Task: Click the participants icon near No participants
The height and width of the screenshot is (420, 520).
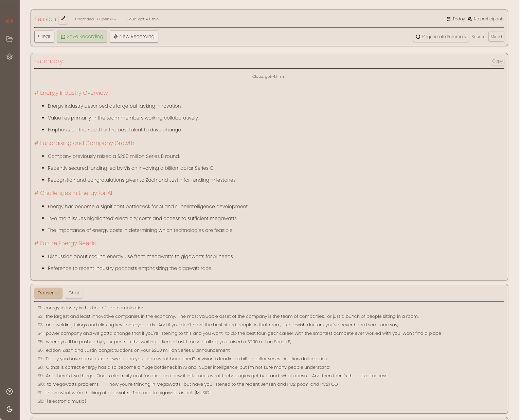Action: (x=470, y=19)
